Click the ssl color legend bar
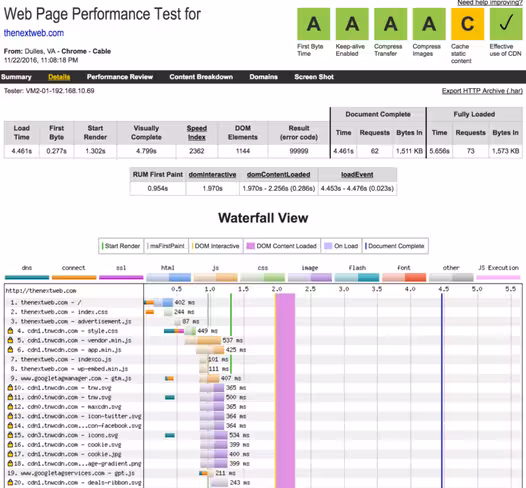526x488 pixels. pos(121,277)
